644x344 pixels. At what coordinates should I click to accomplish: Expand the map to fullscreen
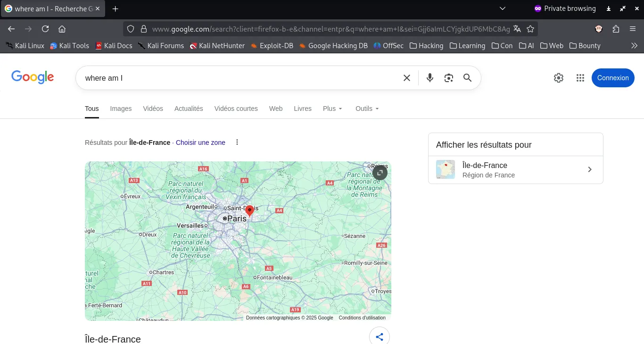tap(380, 173)
